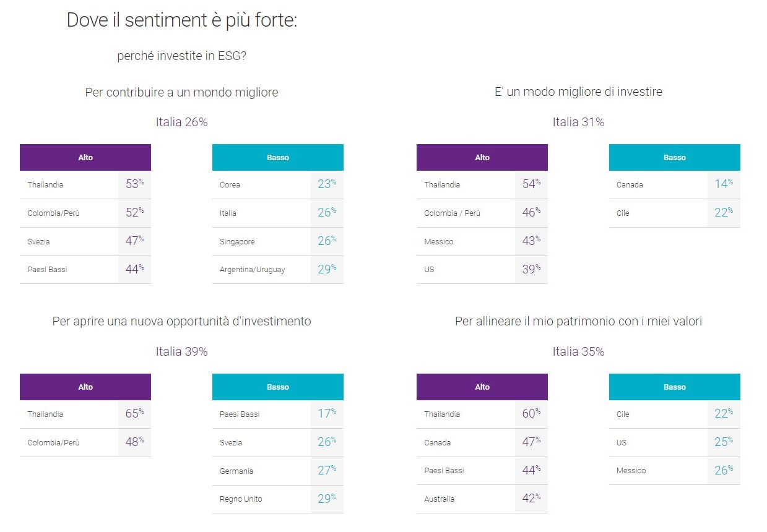767x532 pixels.
Task: Click the Svezia 47% row
Action: click(85, 241)
